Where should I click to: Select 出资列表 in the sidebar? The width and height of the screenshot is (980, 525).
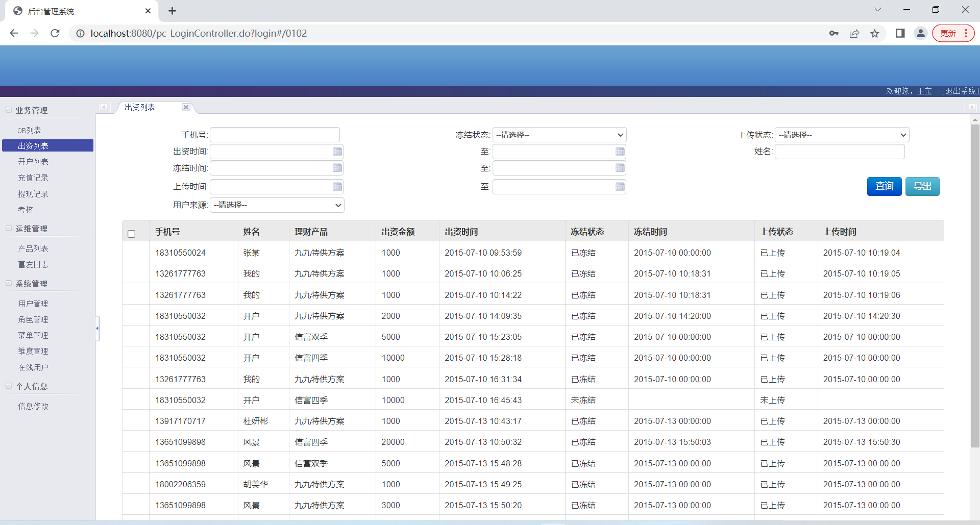click(48, 146)
